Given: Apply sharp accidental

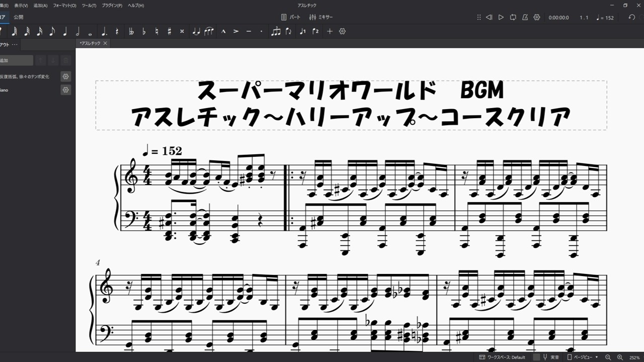Looking at the screenshot, I should tap(169, 31).
